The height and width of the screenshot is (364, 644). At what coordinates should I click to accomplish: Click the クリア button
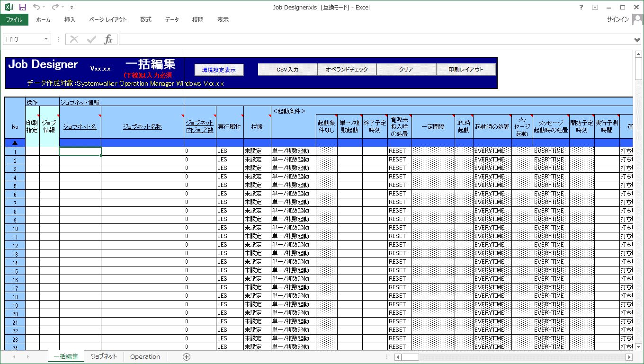[406, 70]
